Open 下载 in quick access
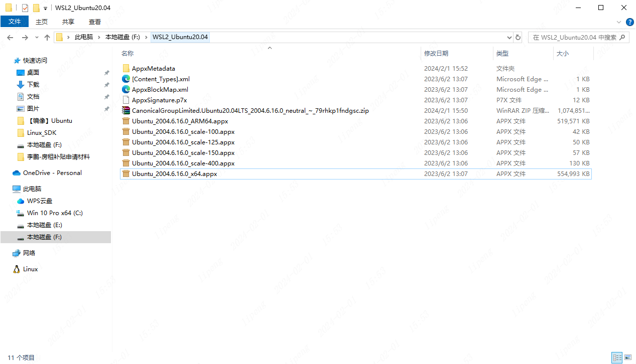The height and width of the screenshot is (364, 636). (x=33, y=84)
